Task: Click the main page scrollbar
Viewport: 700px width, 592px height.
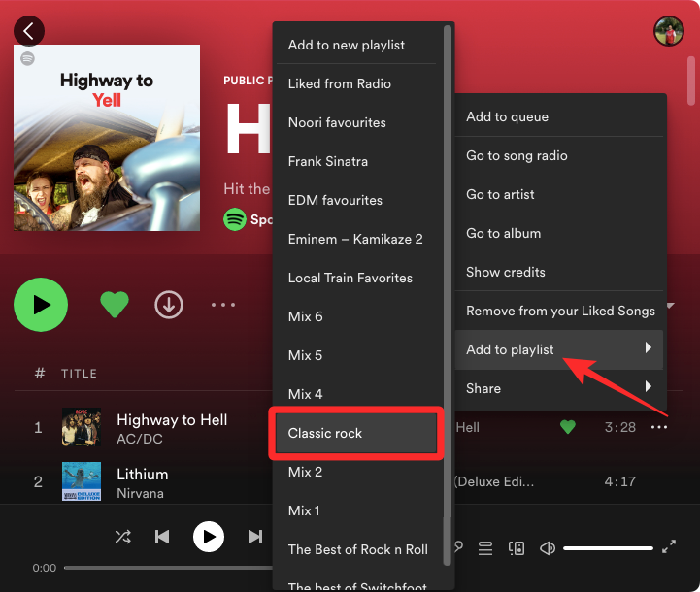Action: click(691, 82)
